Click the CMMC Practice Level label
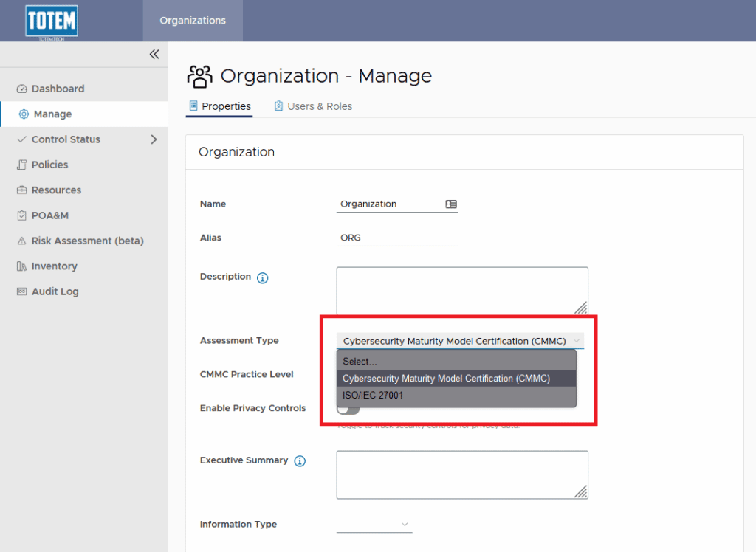The height and width of the screenshot is (552, 756). point(247,374)
